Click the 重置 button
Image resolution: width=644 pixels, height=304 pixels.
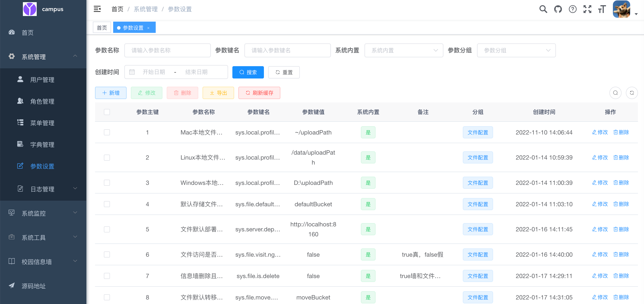click(x=284, y=72)
